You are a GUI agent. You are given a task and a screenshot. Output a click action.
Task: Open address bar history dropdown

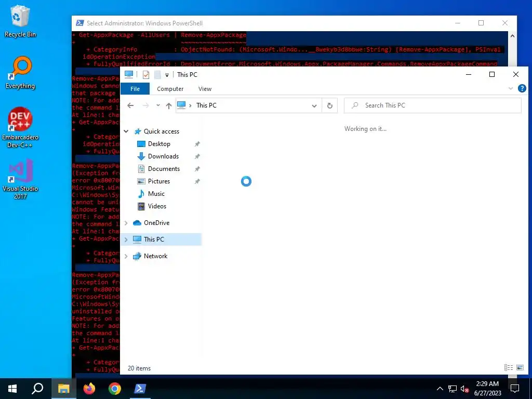tap(314, 106)
